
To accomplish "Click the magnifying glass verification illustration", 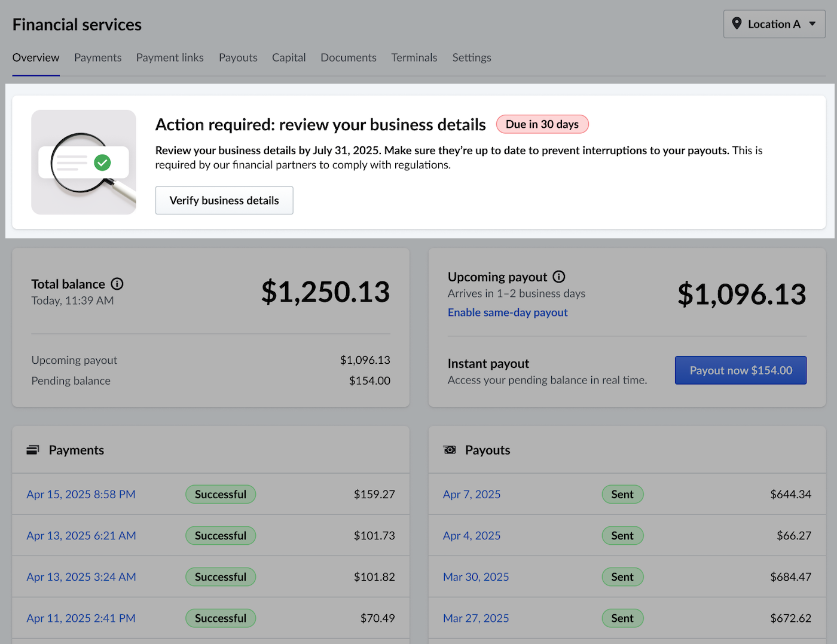I will coord(83,162).
